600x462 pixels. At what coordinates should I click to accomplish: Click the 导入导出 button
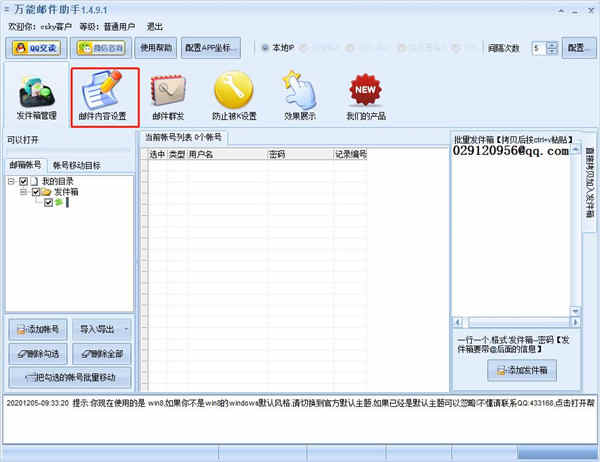[x=101, y=329]
